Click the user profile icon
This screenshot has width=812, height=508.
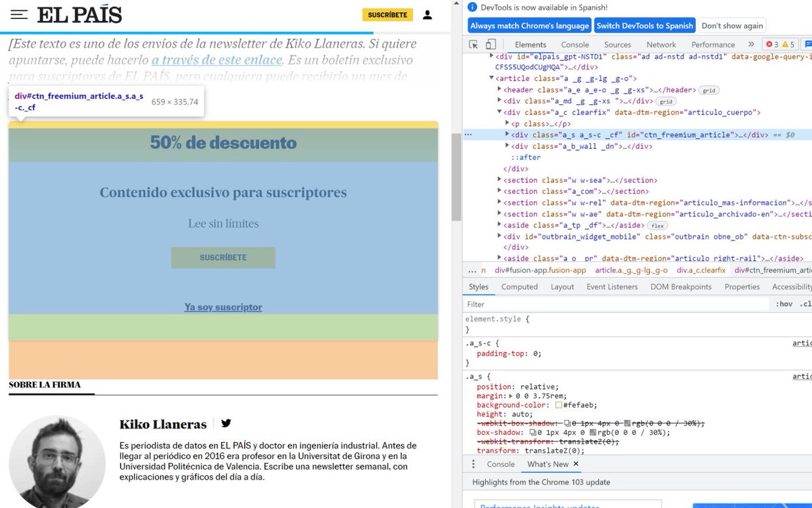(428, 14)
